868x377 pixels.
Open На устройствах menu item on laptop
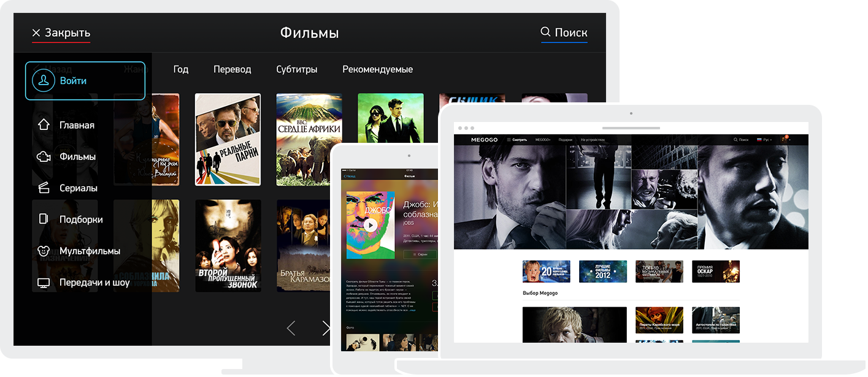click(593, 140)
